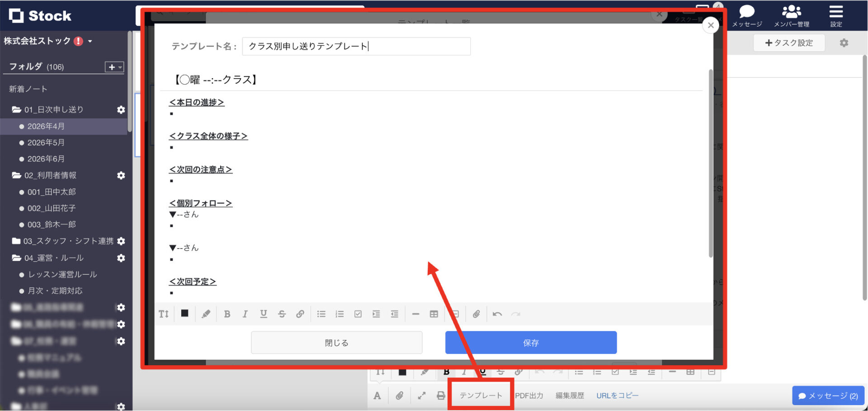Viewport: 868px width, 411px height.
Task: Apply strikethrough formatting
Action: (282, 314)
